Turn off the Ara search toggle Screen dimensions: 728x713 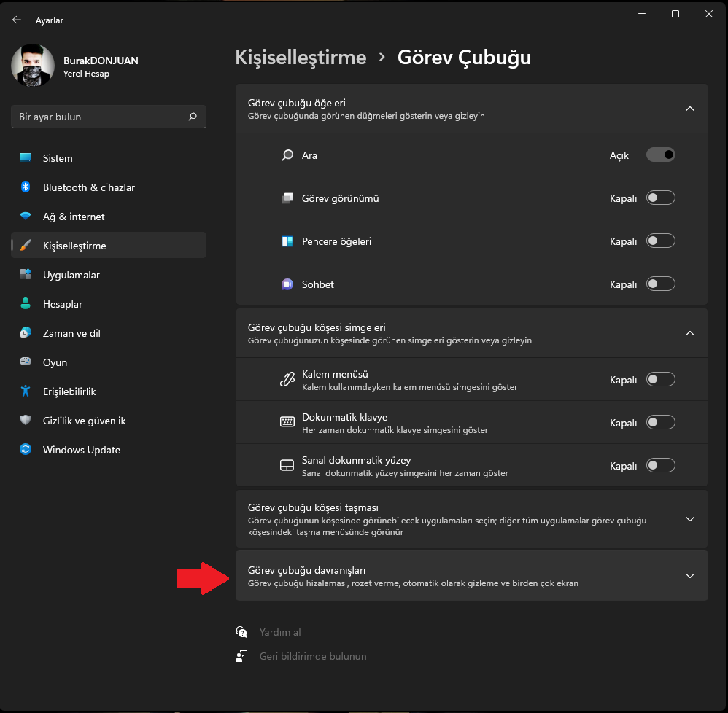point(660,155)
